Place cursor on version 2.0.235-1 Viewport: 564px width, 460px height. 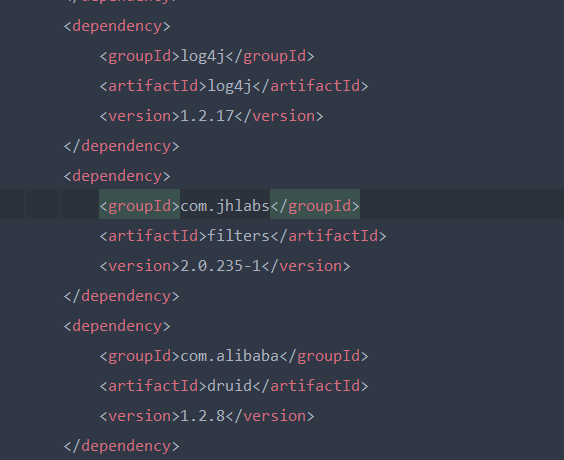coord(220,266)
